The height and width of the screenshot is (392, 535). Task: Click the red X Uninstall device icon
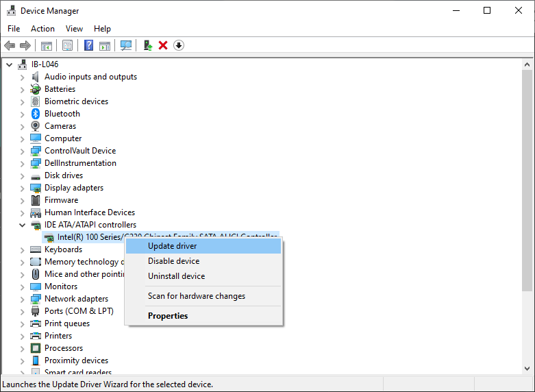163,45
